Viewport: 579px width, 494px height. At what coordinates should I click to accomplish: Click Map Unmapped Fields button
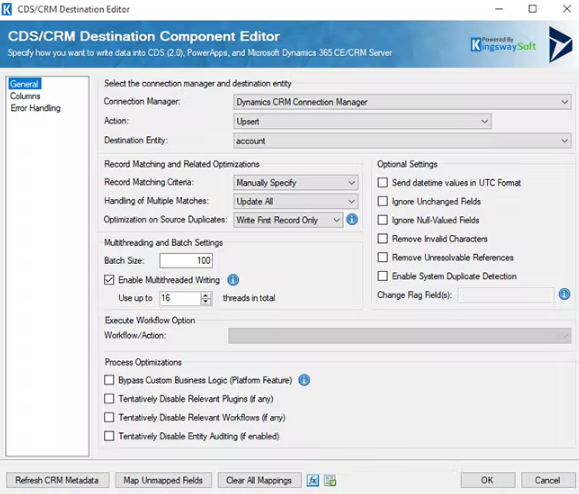(x=163, y=480)
